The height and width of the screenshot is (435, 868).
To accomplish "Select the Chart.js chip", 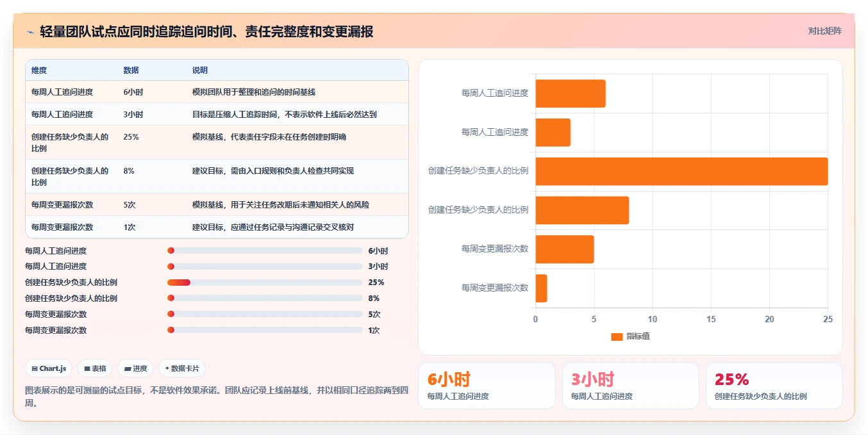I will click(49, 368).
